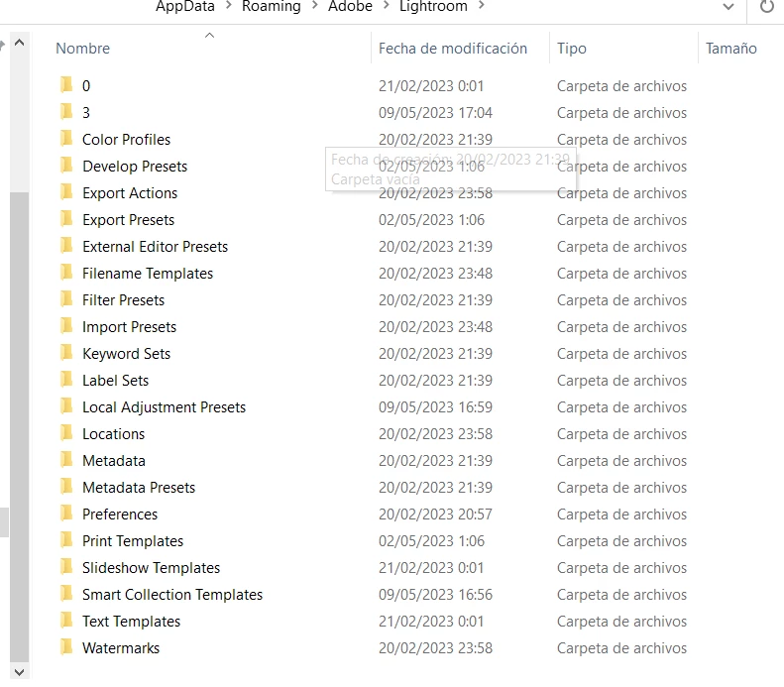Select the Keyword Sets folder icon
Image resolution: width=784 pixels, height=687 pixels.
pyautogui.click(x=66, y=353)
